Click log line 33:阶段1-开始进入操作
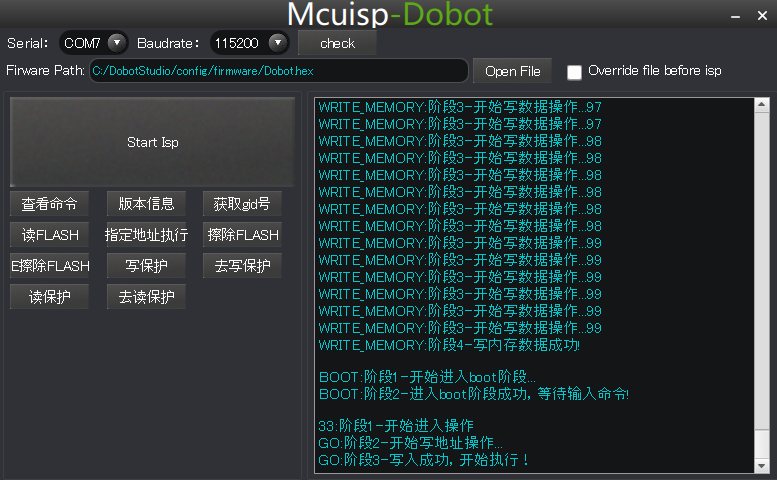Viewport: 777px width, 480px height. 396,426
